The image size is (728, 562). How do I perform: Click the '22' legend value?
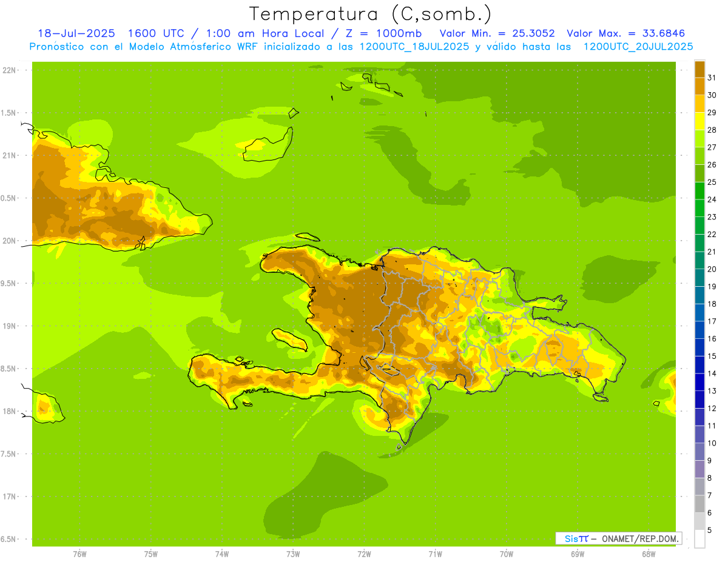[712, 234]
